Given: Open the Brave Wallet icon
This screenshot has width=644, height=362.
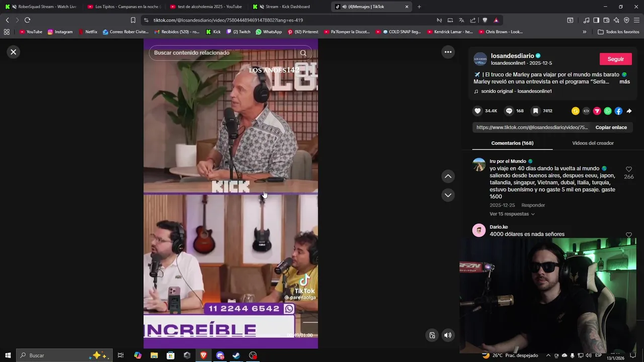Looking at the screenshot, I should [x=606, y=20].
